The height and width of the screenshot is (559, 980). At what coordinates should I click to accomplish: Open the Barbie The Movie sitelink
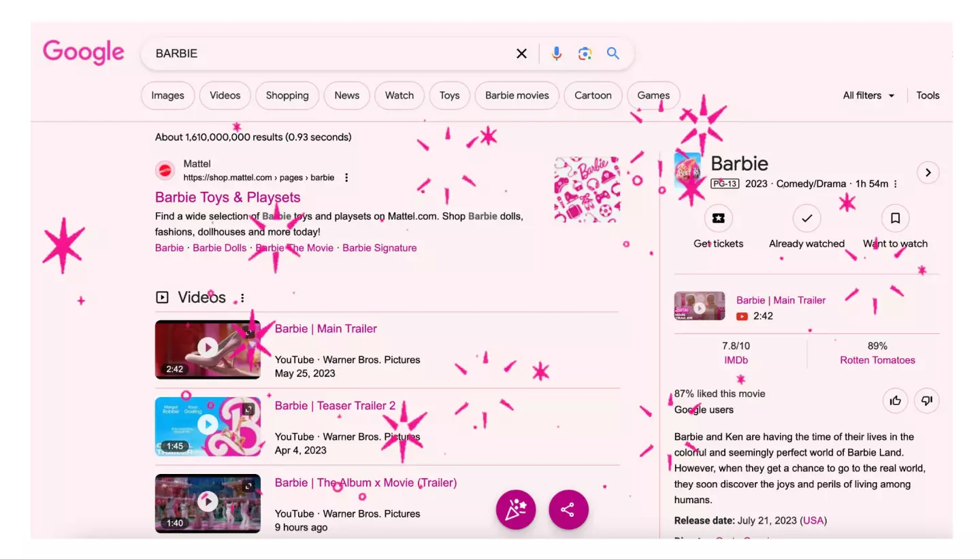[x=295, y=248]
